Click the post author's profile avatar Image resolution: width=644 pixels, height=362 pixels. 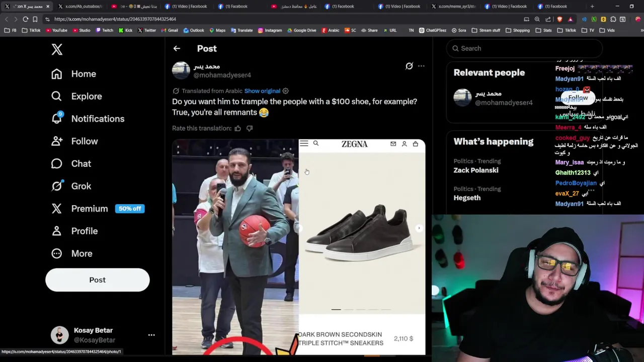[181, 70]
